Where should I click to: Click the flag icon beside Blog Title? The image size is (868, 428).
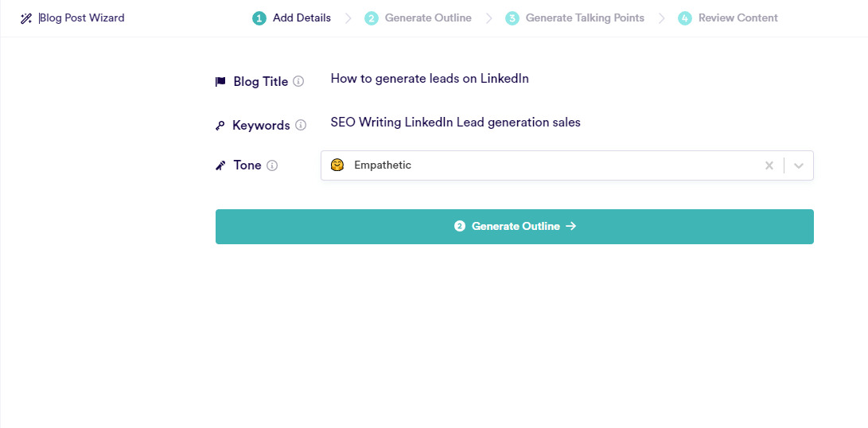pos(220,82)
